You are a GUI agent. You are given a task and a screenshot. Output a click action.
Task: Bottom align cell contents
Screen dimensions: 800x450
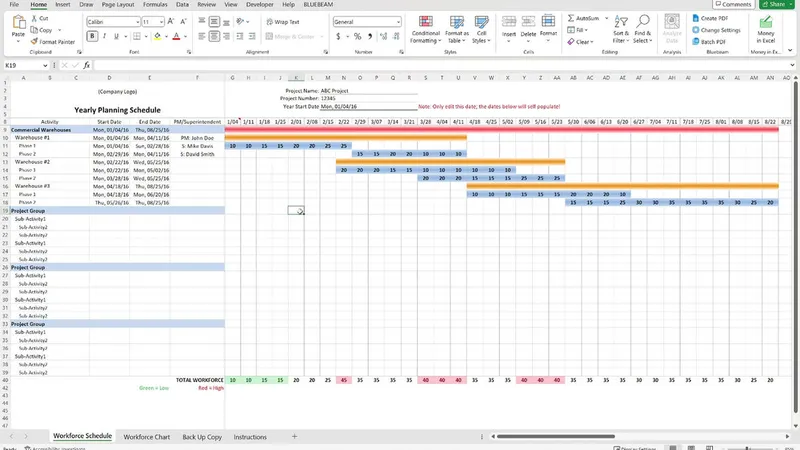pyautogui.click(x=227, y=21)
